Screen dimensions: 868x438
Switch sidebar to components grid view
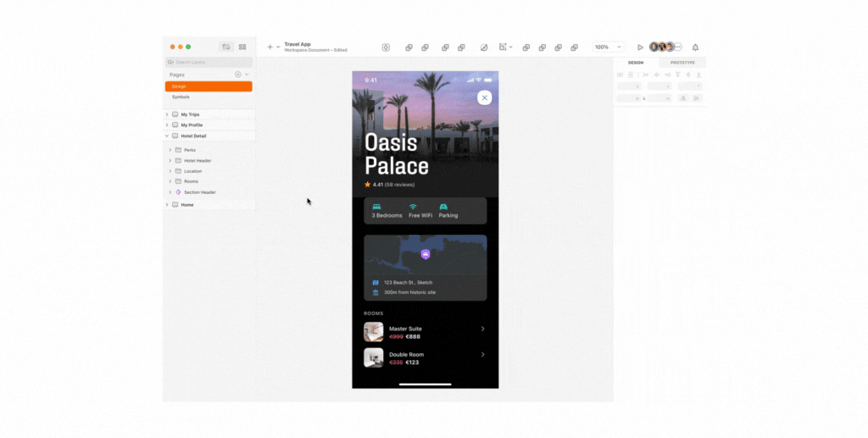242,47
